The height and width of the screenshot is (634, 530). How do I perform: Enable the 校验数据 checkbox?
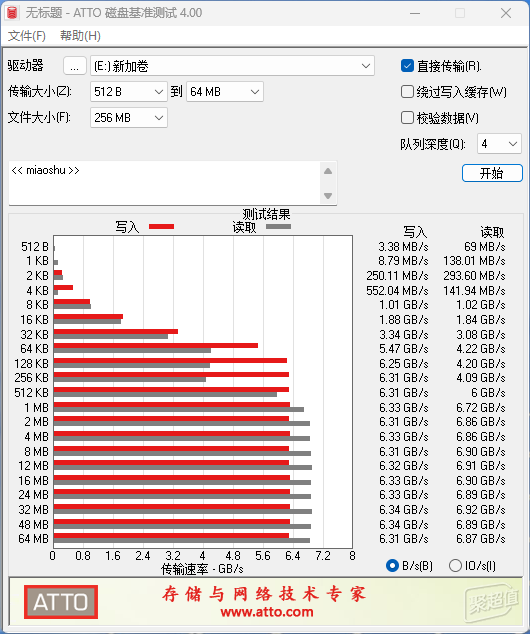[x=407, y=118]
